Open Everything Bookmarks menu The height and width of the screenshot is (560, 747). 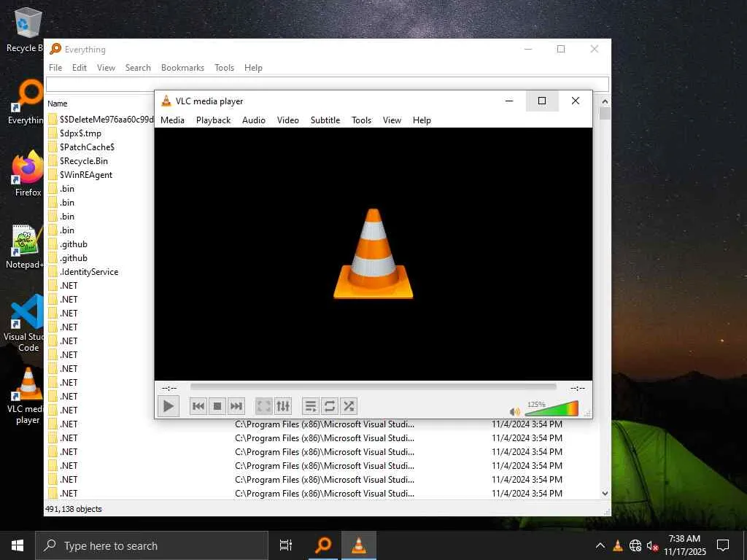[182, 68]
